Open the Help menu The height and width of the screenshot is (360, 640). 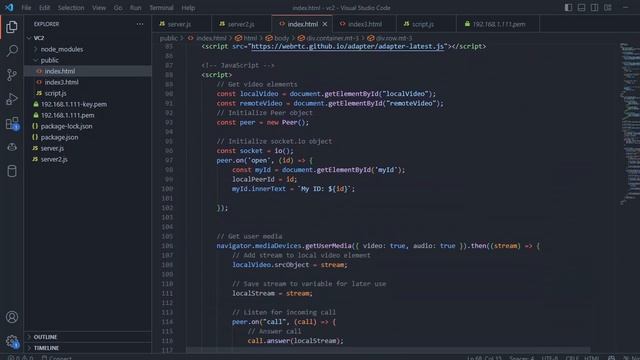(x=188, y=8)
